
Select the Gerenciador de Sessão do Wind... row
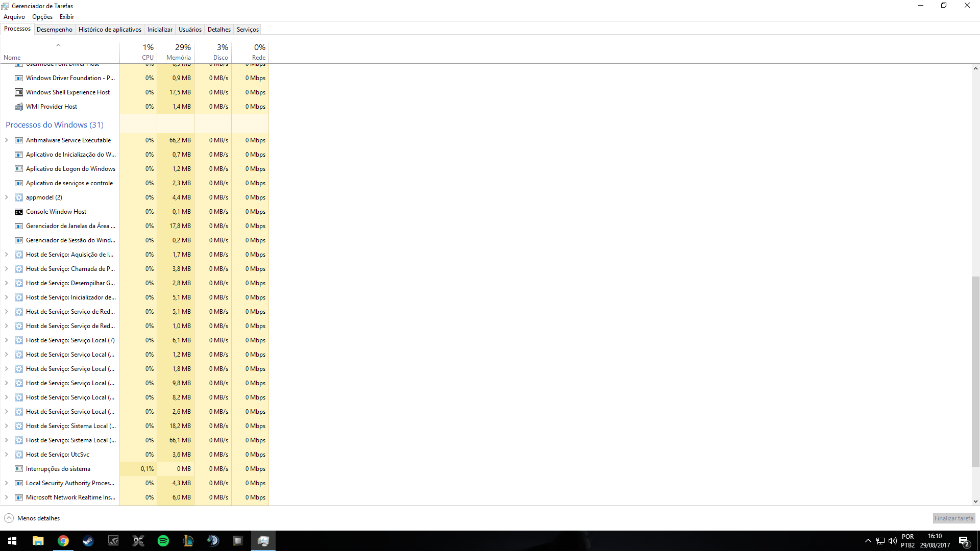pos(134,240)
